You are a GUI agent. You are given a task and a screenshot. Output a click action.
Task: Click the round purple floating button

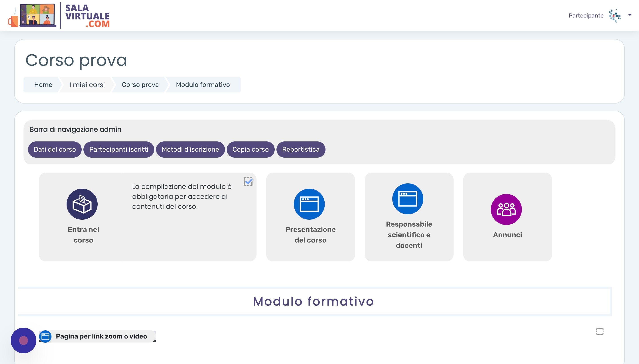24,341
